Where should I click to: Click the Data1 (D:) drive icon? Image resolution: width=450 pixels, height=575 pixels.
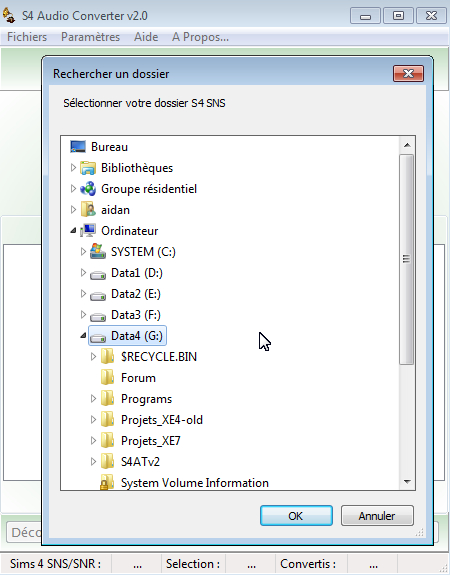click(98, 274)
